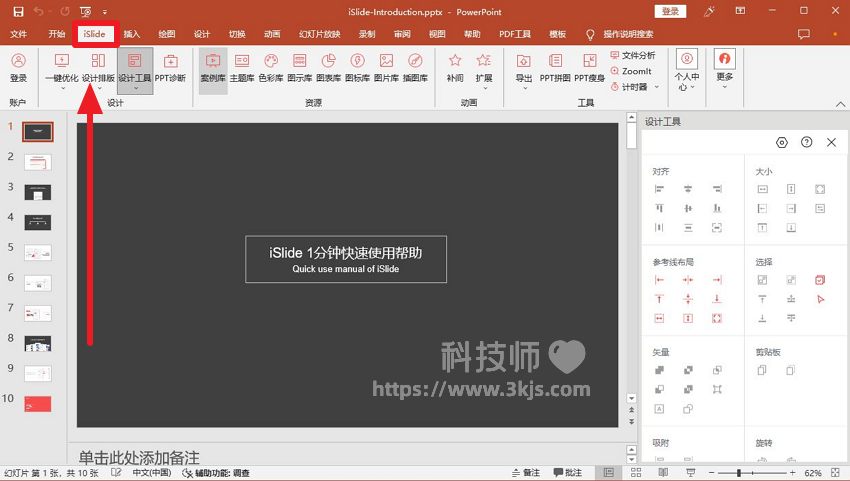This screenshot has width=850, height=481.
Task: Click 操作说明搜索 search box
Action: [628, 34]
